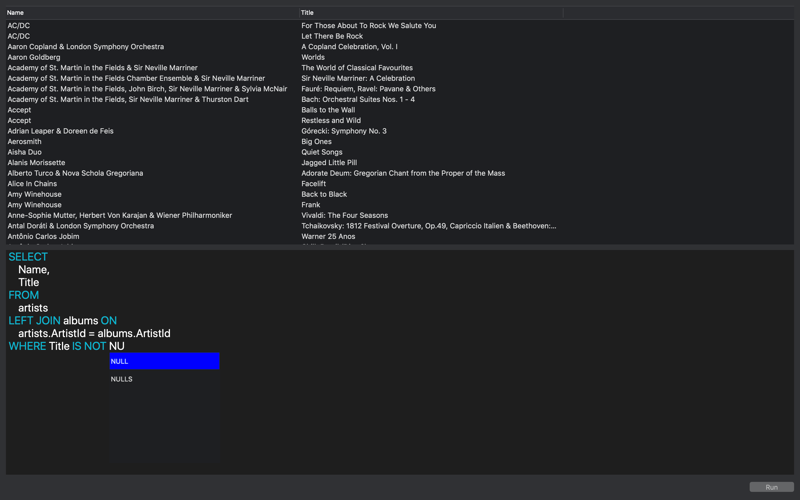
Task: Select NULL autocomplete suggestion
Action: 164,361
